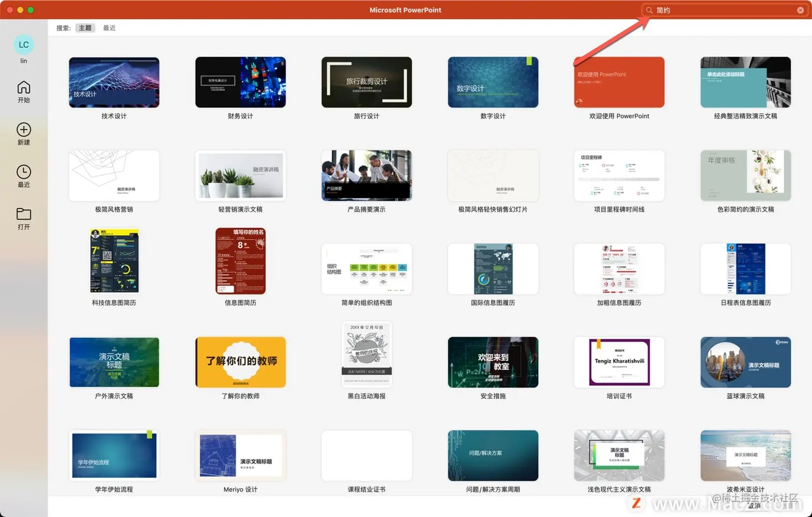Select the 极简风格轻快销售幻灯片 template
The height and width of the screenshot is (517, 812).
493,176
